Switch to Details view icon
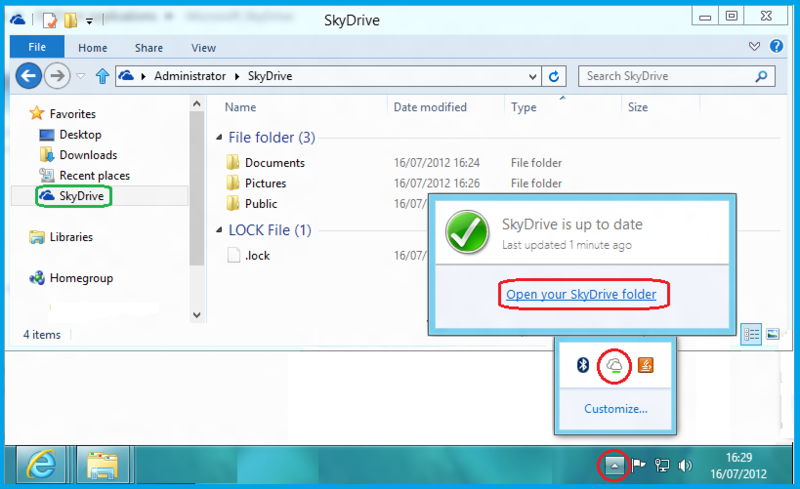Screen dimensions: 800x489 click(x=751, y=334)
